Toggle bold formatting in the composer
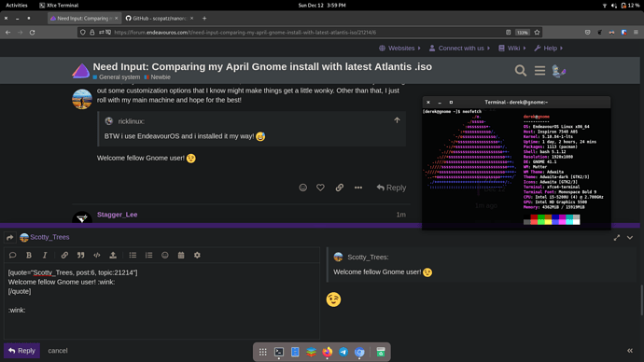 click(29, 255)
